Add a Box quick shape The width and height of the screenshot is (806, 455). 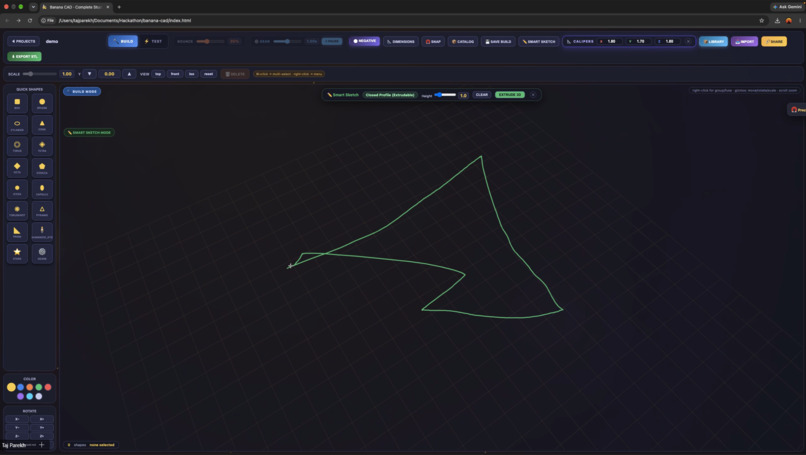(x=17, y=103)
